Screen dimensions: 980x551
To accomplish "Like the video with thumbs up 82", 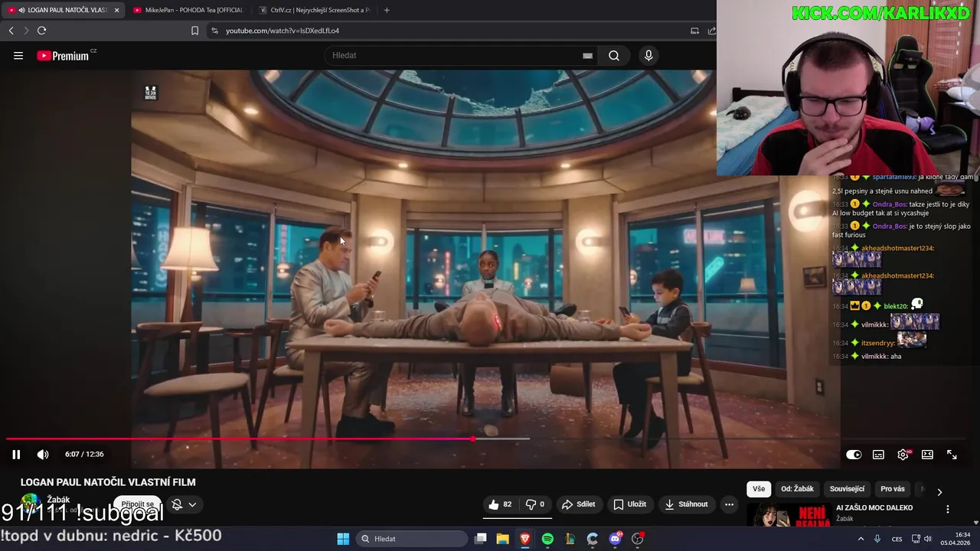I will (x=500, y=504).
